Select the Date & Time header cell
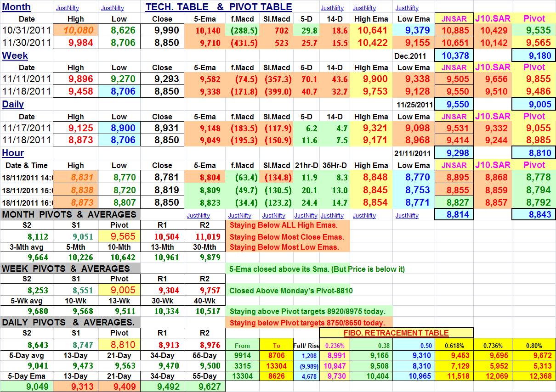 click(27, 165)
